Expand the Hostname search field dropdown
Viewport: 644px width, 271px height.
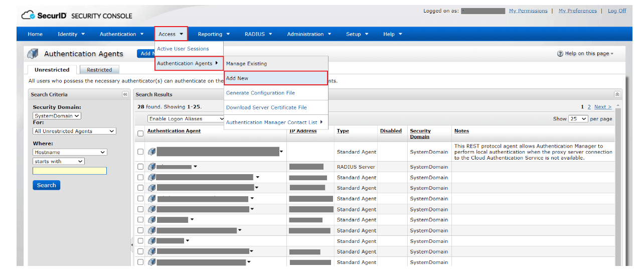70,152
